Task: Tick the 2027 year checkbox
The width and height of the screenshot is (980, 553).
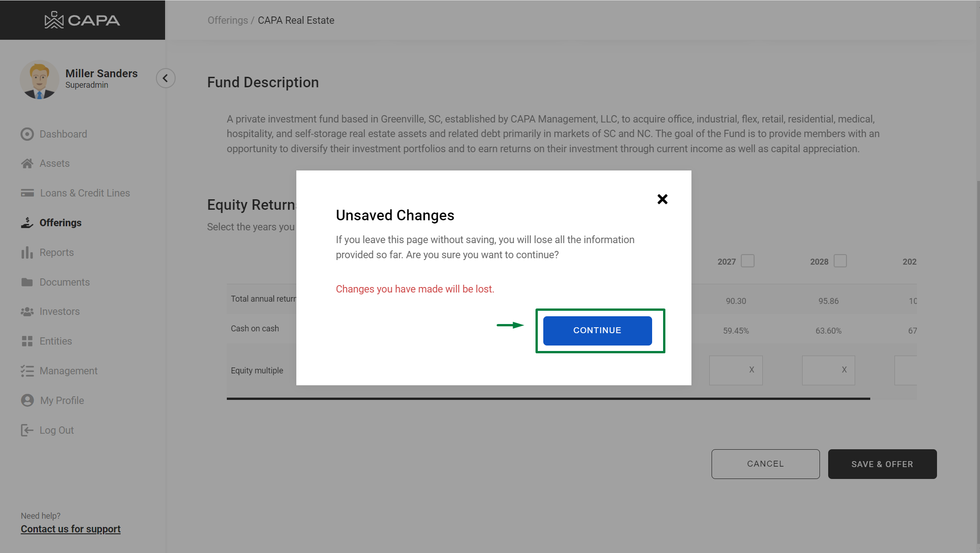Action: pos(748,261)
